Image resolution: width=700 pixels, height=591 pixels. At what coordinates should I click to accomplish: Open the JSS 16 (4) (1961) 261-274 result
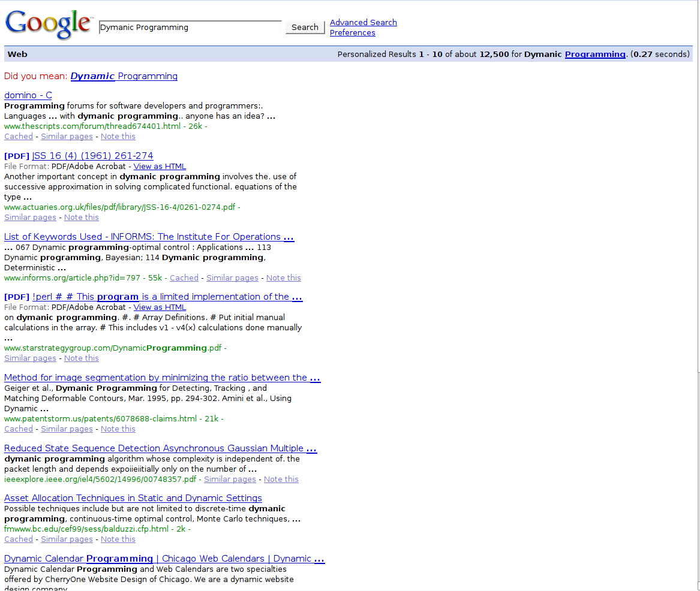[x=93, y=156]
